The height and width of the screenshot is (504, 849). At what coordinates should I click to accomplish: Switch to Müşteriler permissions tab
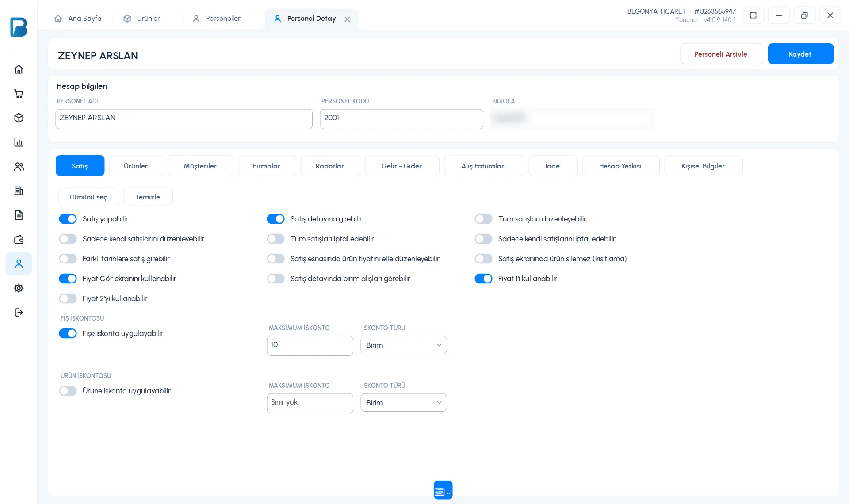click(200, 166)
